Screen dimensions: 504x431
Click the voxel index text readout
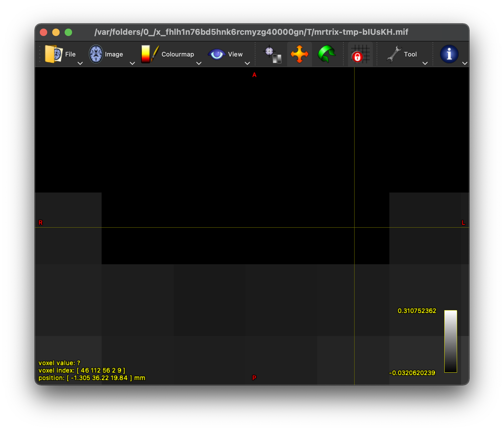click(81, 370)
